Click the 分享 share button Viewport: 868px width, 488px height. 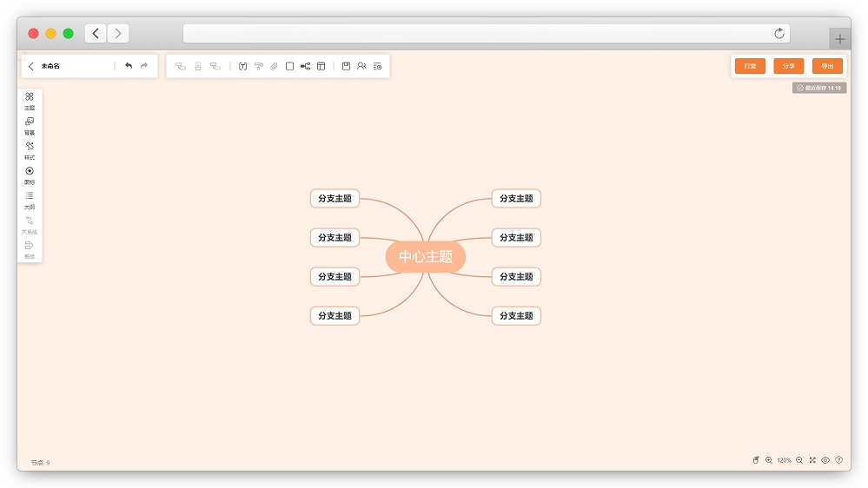pos(788,66)
